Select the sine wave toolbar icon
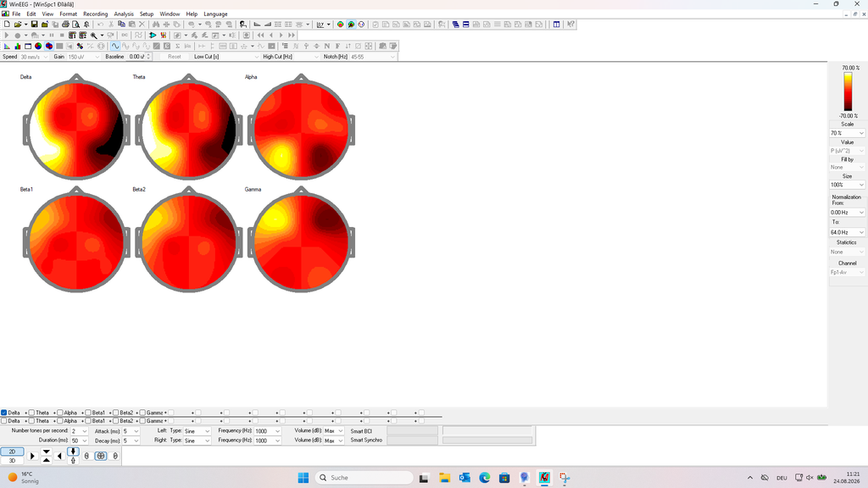 114,46
